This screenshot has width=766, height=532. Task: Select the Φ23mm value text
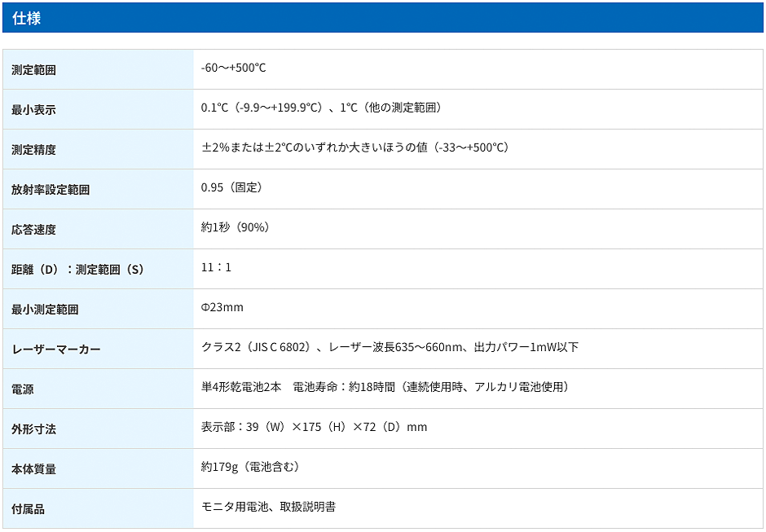pyautogui.click(x=222, y=307)
